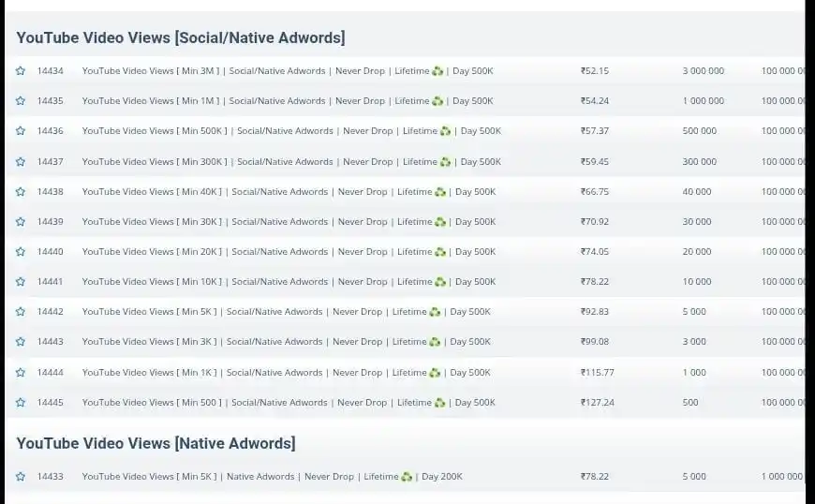Click the star next to service 14437

pos(20,162)
